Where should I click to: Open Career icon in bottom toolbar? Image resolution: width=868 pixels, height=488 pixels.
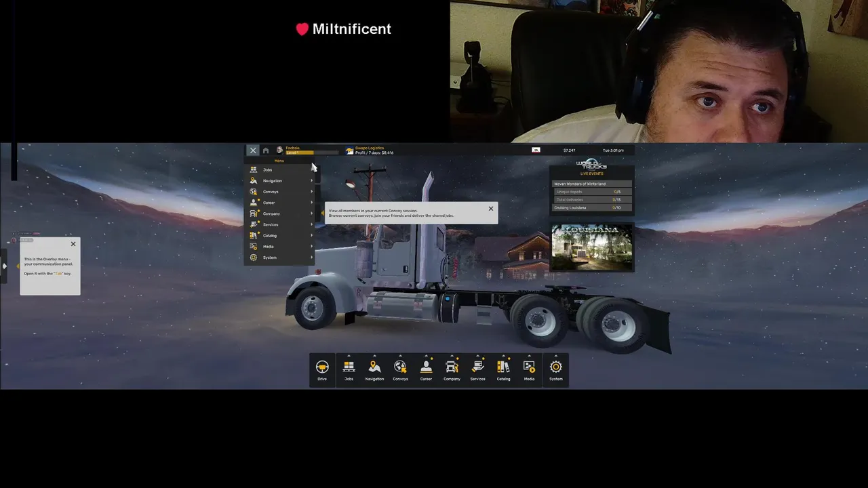click(x=426, y=367)
